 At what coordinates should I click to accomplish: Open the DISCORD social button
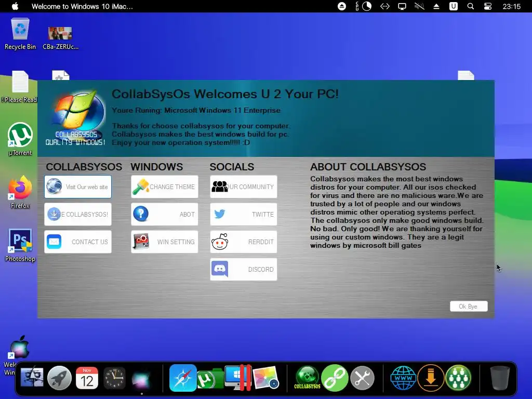pyautogui.click(x=244, y=269)
